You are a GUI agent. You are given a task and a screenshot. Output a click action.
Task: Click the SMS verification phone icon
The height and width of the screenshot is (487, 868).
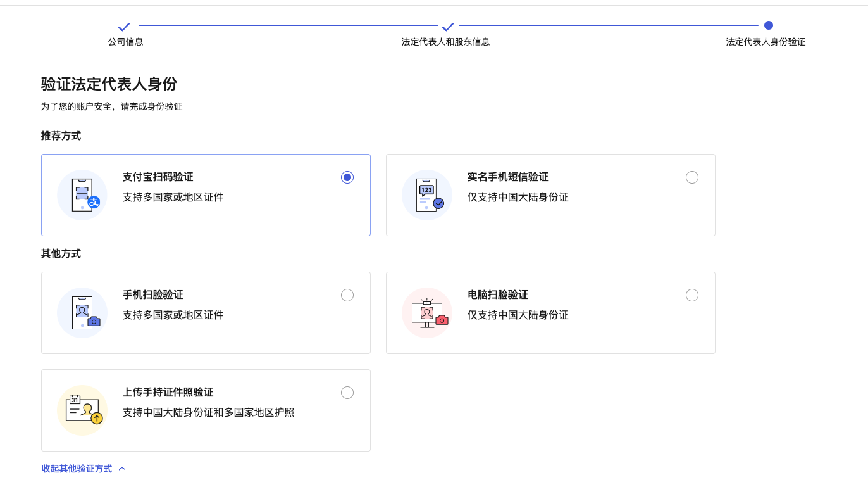click(x=427, y=195)
